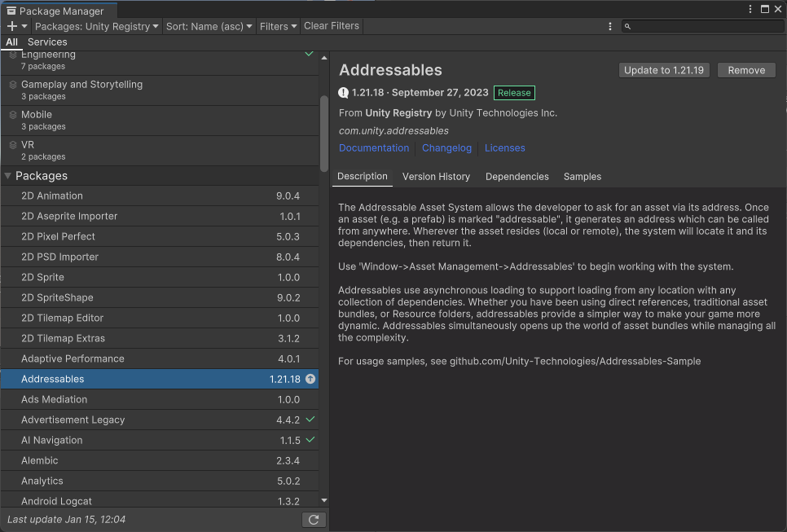This screenshot has height=532, width=787.
Task: Click the VR feature set layers icon
Action: [x=13, y=145]
